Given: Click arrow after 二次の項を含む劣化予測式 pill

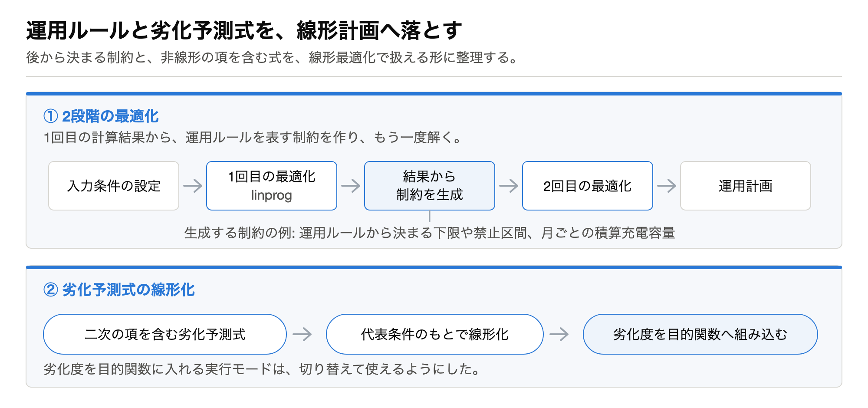Looking at the screenshot, I should (x=302, y=334).
